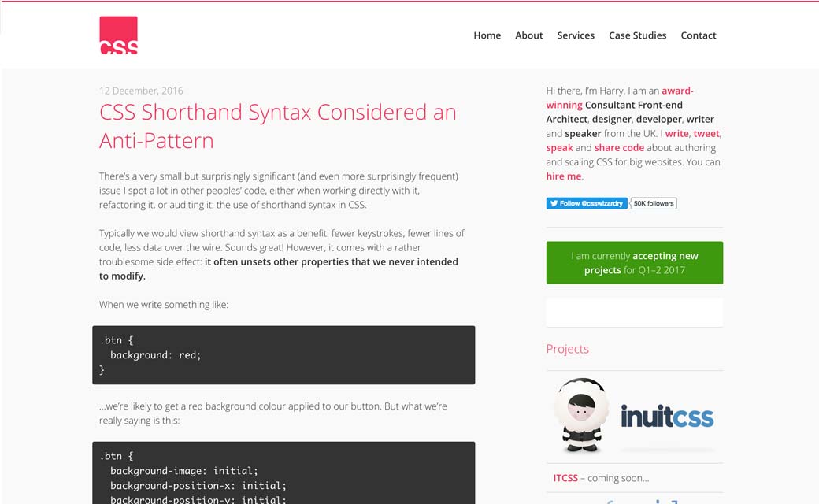Screen dimensions: 819x504
Task: Click the pink CSS Wizardry logo
Action: pyautogui.click(x=118, y=35)
